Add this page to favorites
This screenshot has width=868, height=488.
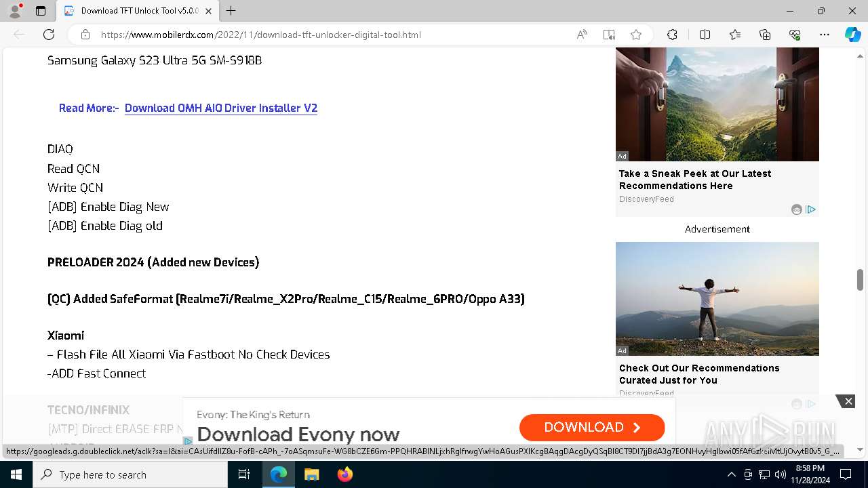click(636, 35)
